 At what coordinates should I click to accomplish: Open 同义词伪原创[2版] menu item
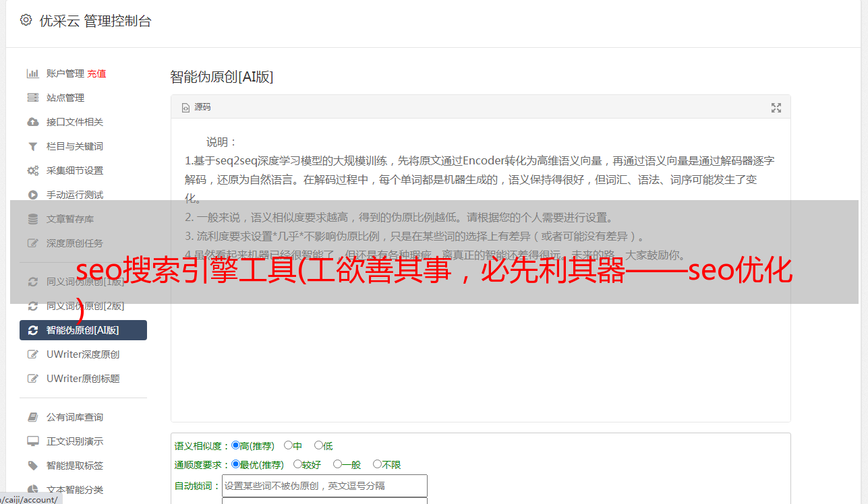click(85, 306)
